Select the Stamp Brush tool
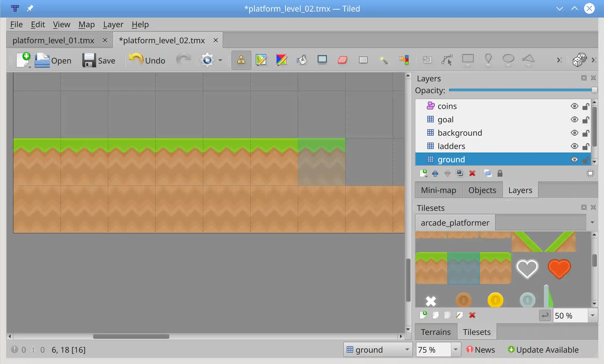Image resolution: width=604 pixels, height=364 pixels. (x=241, y=60)
